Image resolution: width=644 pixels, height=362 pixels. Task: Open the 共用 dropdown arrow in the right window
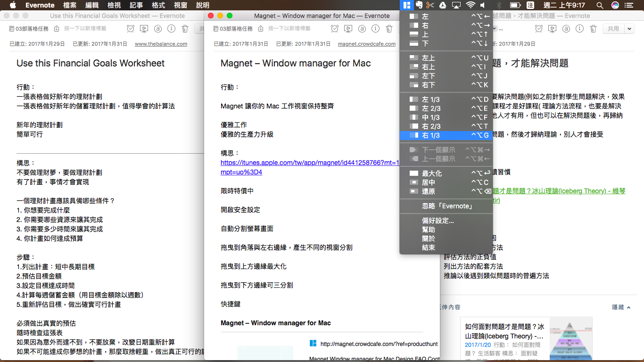[x=629, y=29]
